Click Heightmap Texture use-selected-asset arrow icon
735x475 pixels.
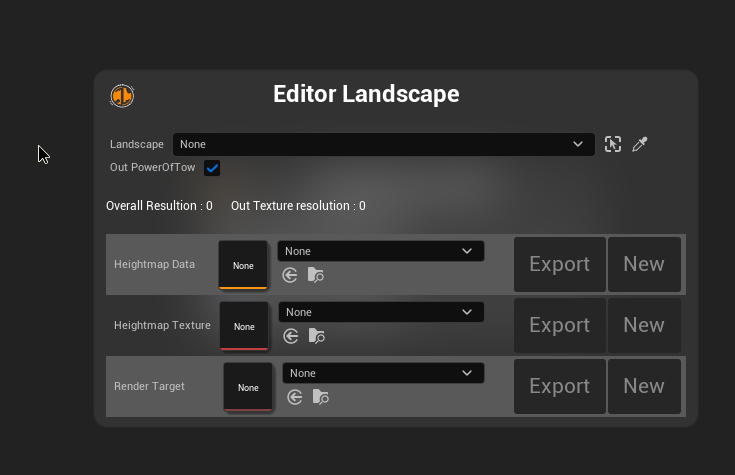pyautogui.click(x=291, y=336)
